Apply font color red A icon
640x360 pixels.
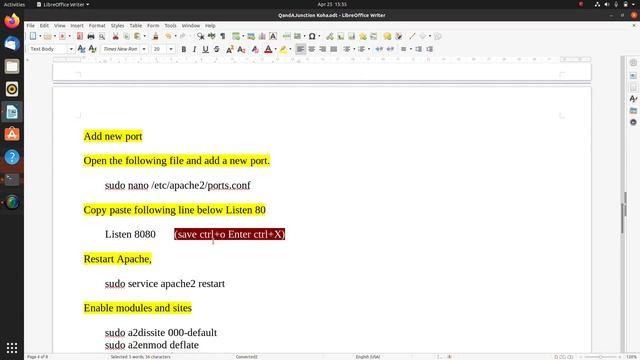click(x=268, y=49)
